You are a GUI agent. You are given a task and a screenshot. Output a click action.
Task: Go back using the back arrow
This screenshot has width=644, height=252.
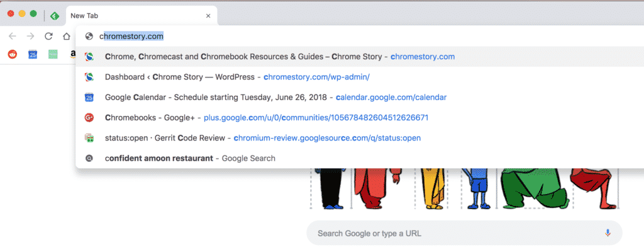pyautogui.click(x=13, y=36)
